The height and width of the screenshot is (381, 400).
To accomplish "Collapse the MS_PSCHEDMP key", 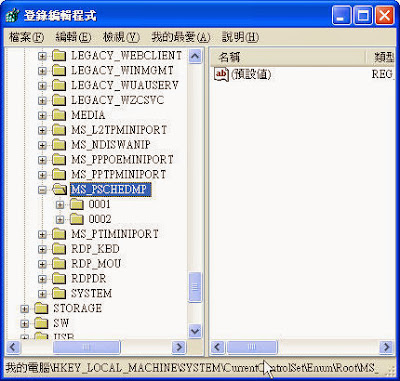I will tap(42, 190).
